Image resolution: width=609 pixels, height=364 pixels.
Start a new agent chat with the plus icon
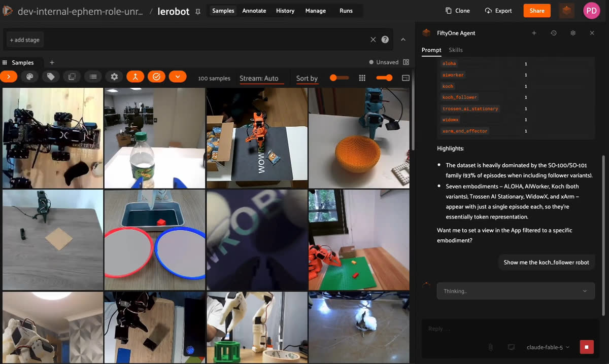[534, 33]
